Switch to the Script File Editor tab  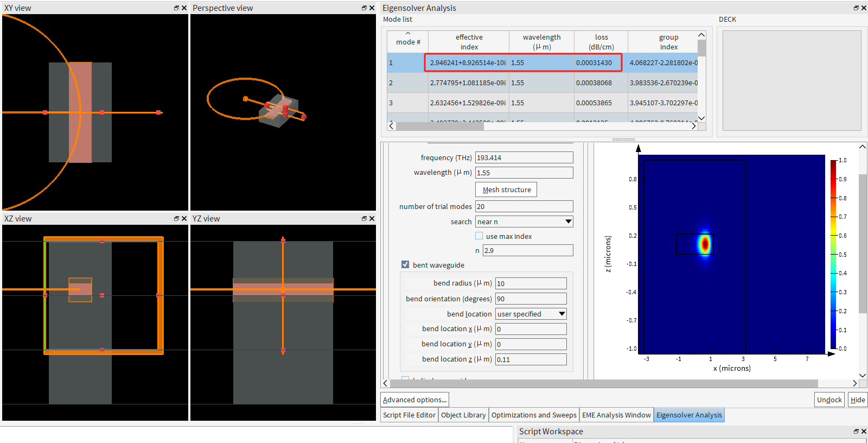point(409,415)
